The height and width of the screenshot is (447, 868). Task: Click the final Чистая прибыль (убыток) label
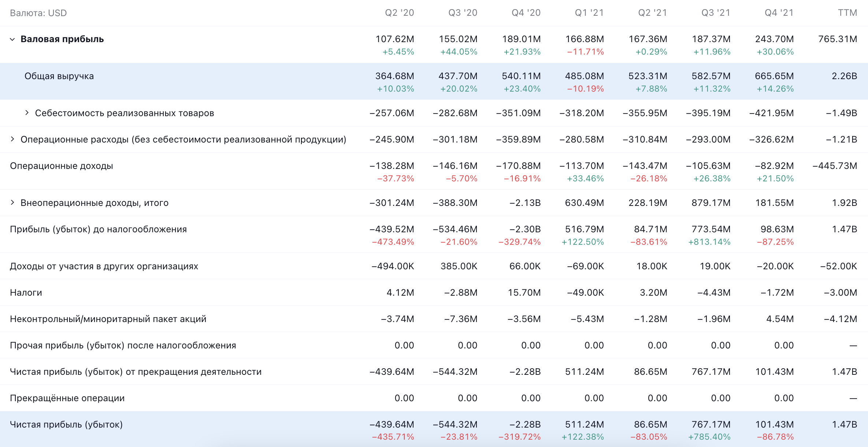(66, 424)
